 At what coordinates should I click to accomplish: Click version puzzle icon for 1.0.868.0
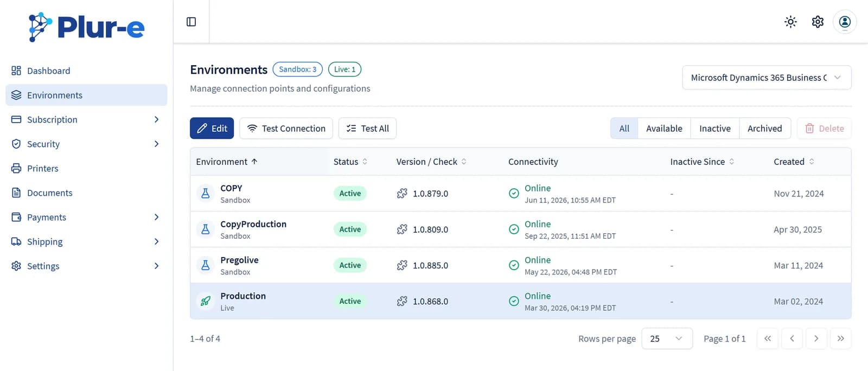(x=402, y=301)
